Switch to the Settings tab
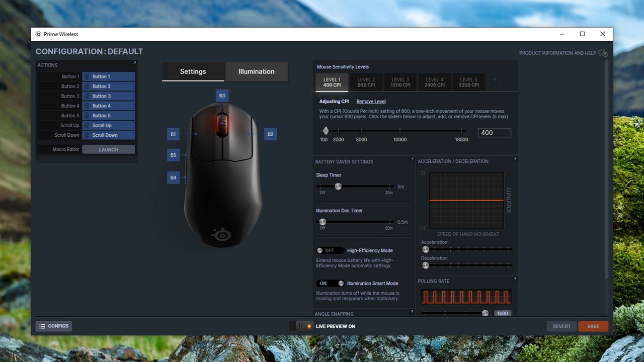This screenshot has height=362, width=644. pos(193,71)
